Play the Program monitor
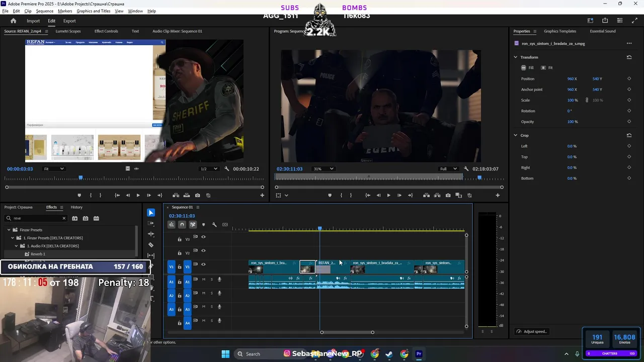This screenshot has width=644, height=362. pos(388,195)
